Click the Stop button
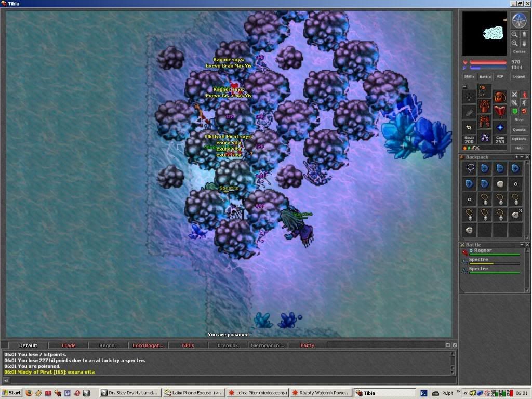Image resolution: width=532 pixels, height=399 pixels. [519, 120]
